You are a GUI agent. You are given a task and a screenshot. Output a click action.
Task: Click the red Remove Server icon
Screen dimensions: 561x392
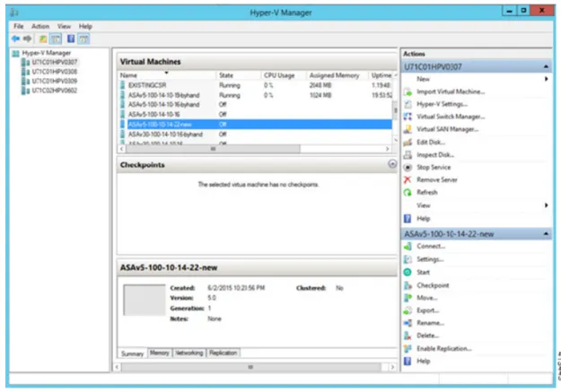point(408,180)
